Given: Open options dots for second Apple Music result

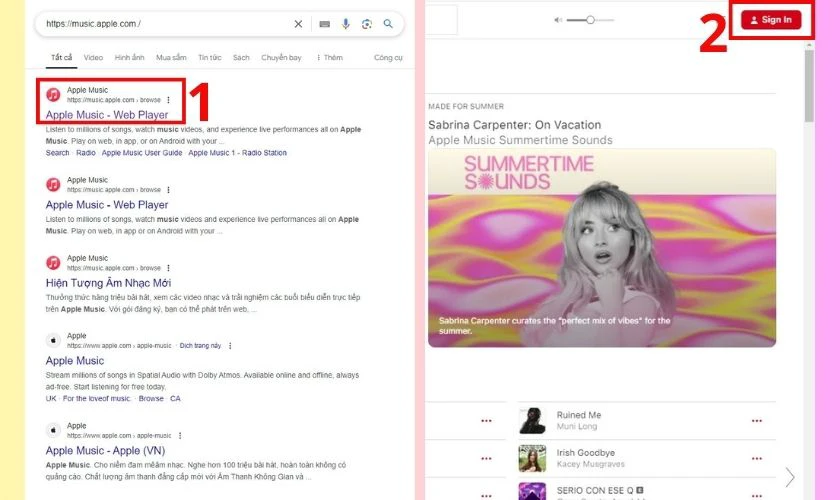Looking at the screenshot, I should [x=168, y=190].
